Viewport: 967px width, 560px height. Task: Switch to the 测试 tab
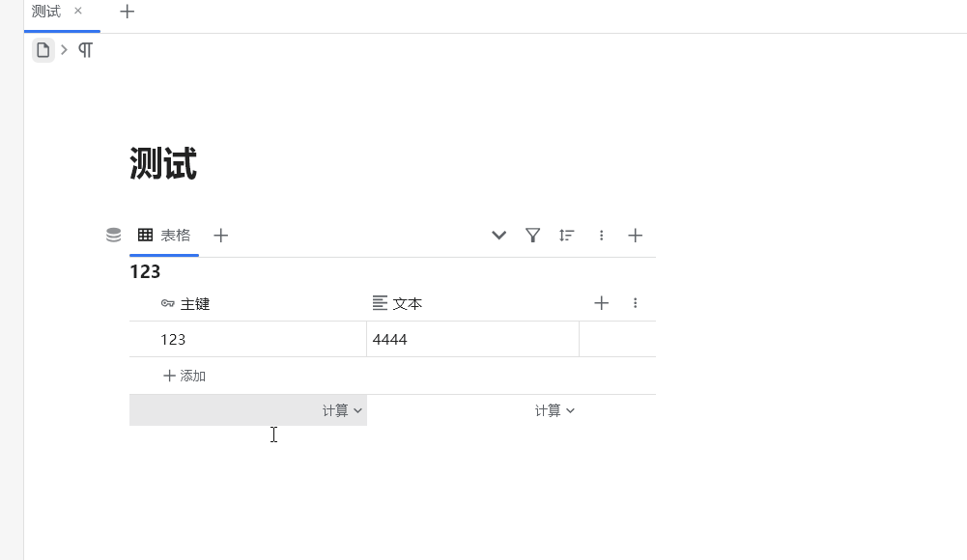45,12
